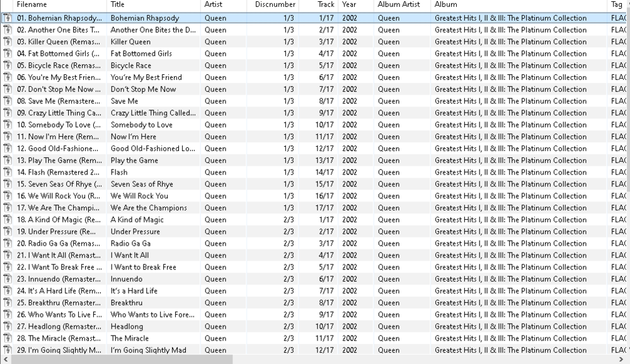The image size is (630, 364).
Task: Select filename 24. It's A Hard Life
Action: [59, 291]
